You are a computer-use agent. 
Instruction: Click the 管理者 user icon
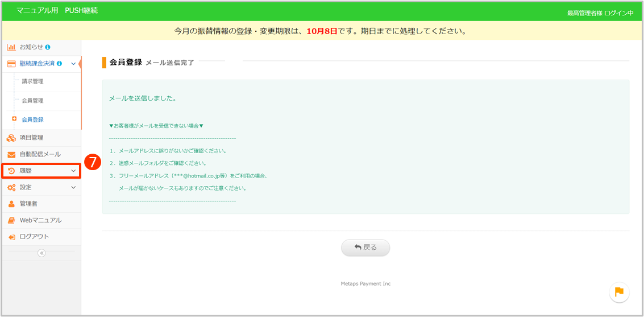point(11,204)
